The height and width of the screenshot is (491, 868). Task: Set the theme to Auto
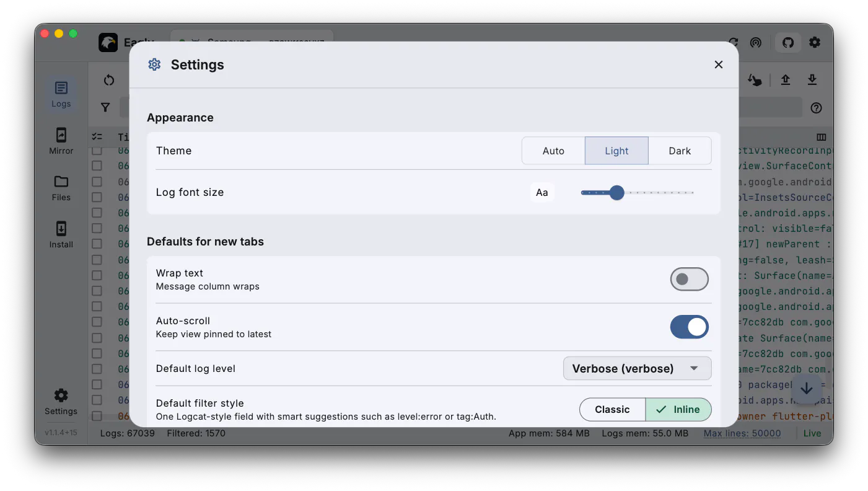tap(553, 151)
